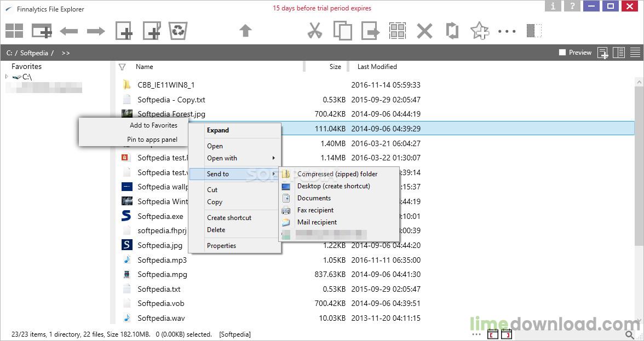Viewport: 644px width, 341px height.
Task: Sort by the Name column header
Action: (145, 66)
